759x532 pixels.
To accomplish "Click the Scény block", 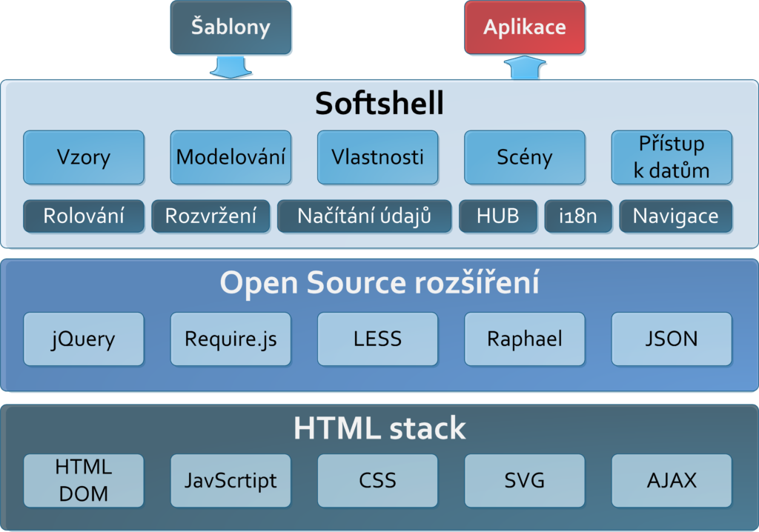I will (525, 157).
